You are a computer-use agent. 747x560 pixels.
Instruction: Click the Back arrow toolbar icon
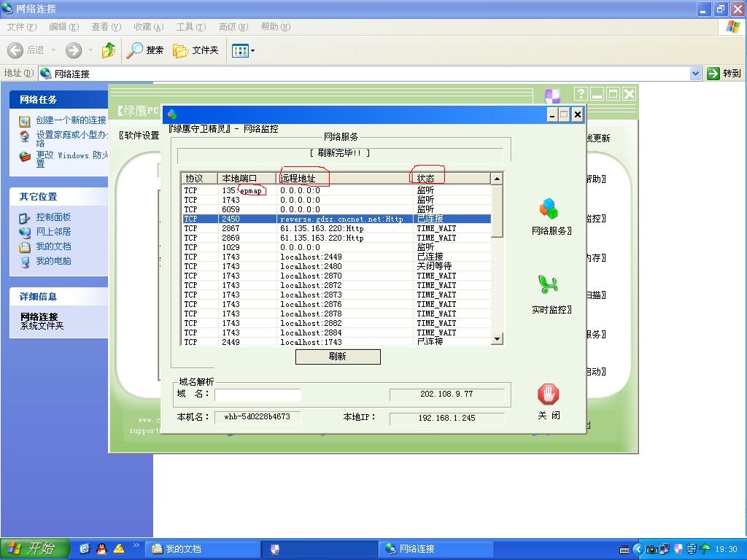coord(15,50)
